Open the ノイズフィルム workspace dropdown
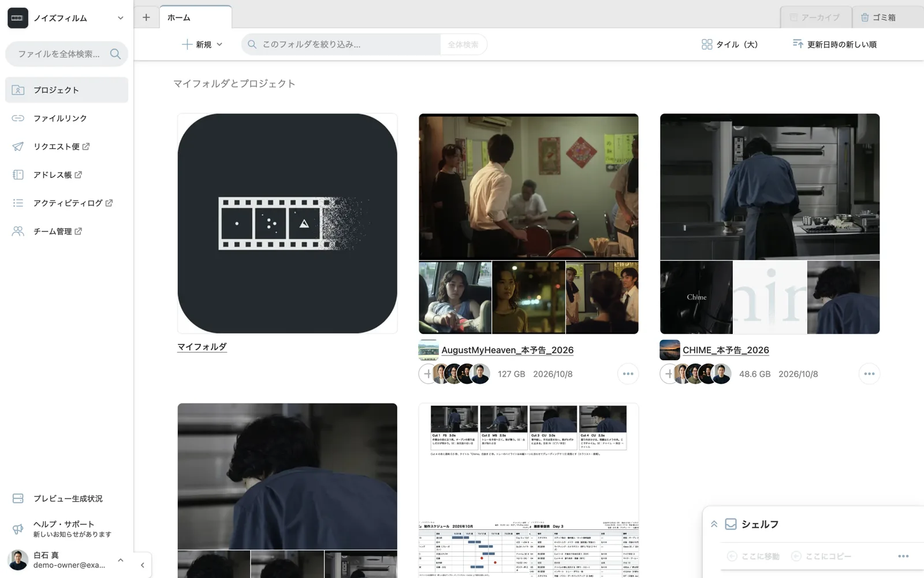 [120, 18]
